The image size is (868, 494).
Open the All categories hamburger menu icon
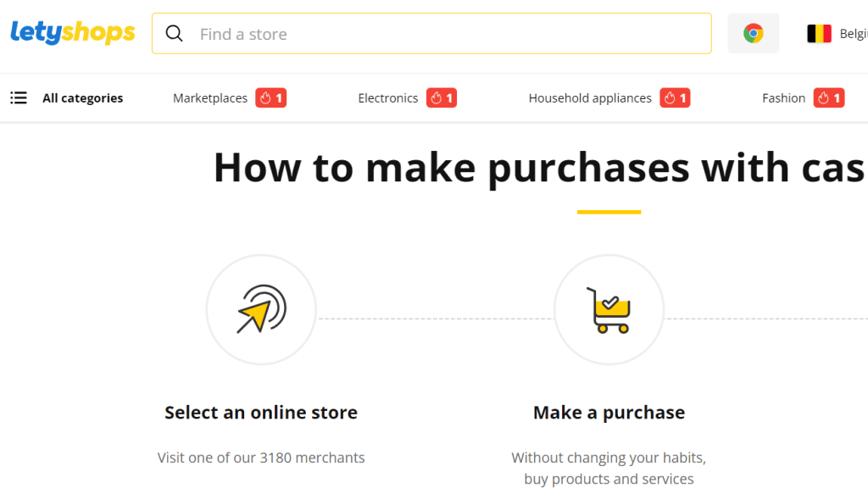click(x=19, y=98)
